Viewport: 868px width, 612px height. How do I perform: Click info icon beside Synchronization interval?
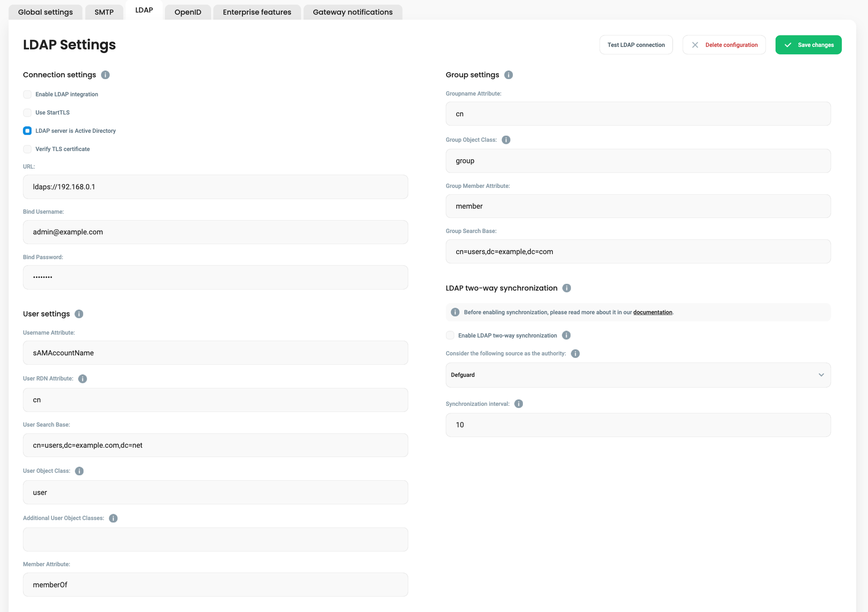point(519,404)
